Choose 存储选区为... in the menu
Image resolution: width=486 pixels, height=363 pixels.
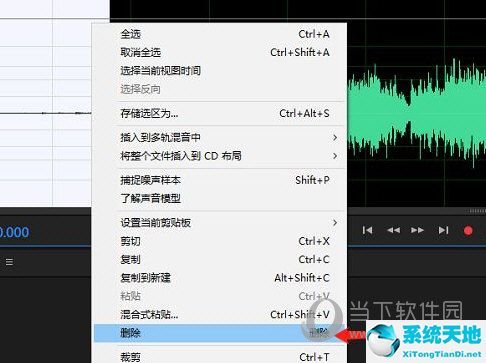pyautogui.click(x=220, y=113)
